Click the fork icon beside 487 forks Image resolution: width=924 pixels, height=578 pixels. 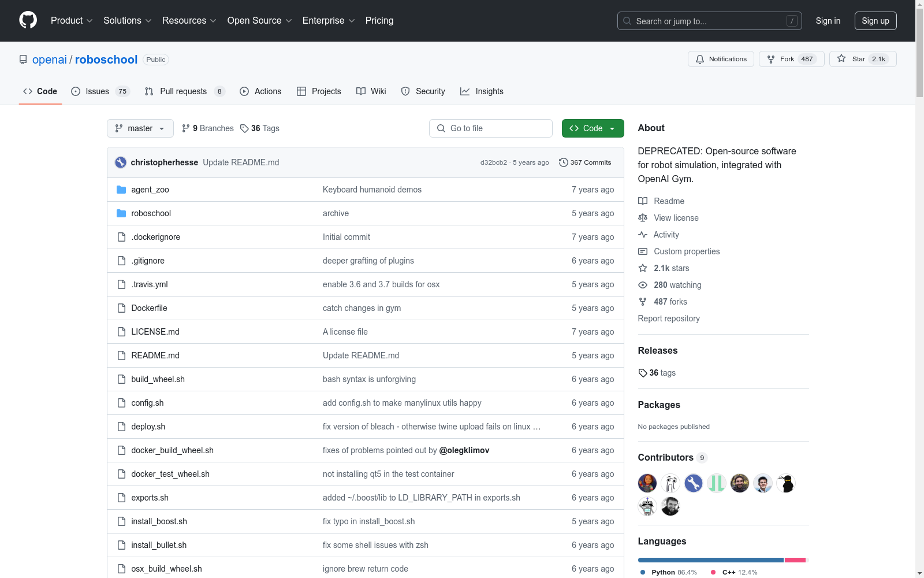point(643,302)
